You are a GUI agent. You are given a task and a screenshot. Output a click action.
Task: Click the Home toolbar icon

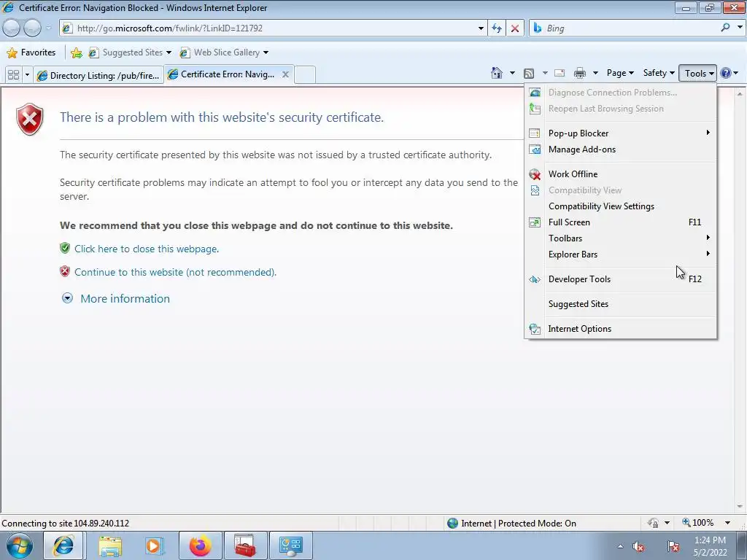coord(496,73)
